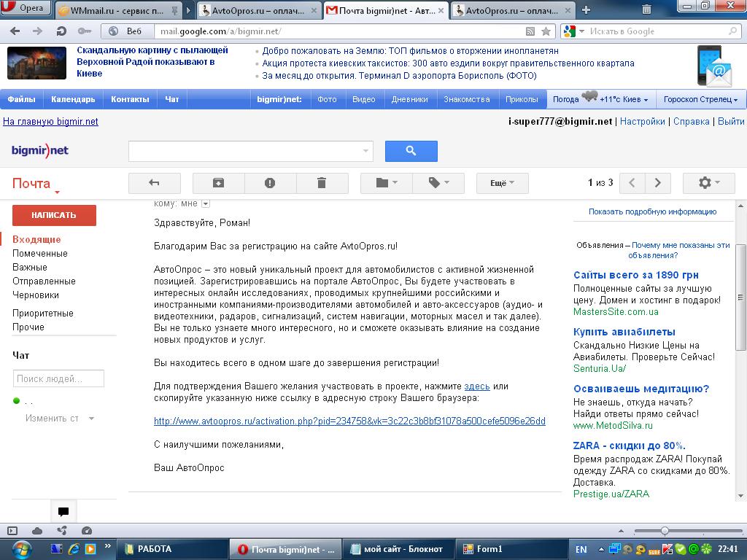Open Чат in the blue nav bar
The height and width of the screenshot is (560, 747).
pos(172,99)
